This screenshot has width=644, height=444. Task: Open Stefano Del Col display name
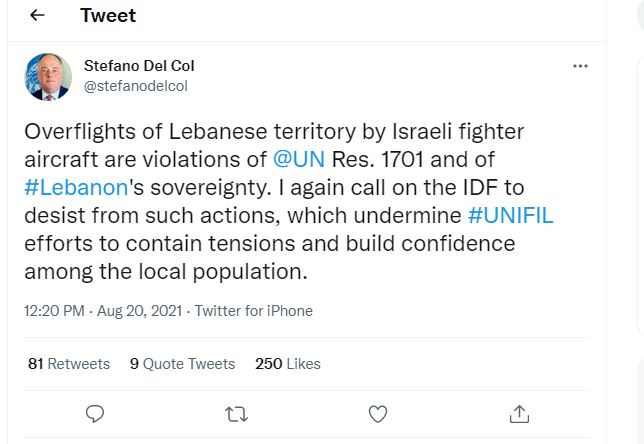coord(139,66)
